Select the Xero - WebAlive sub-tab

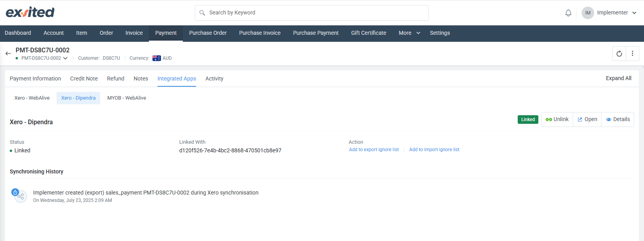point(32,98)
